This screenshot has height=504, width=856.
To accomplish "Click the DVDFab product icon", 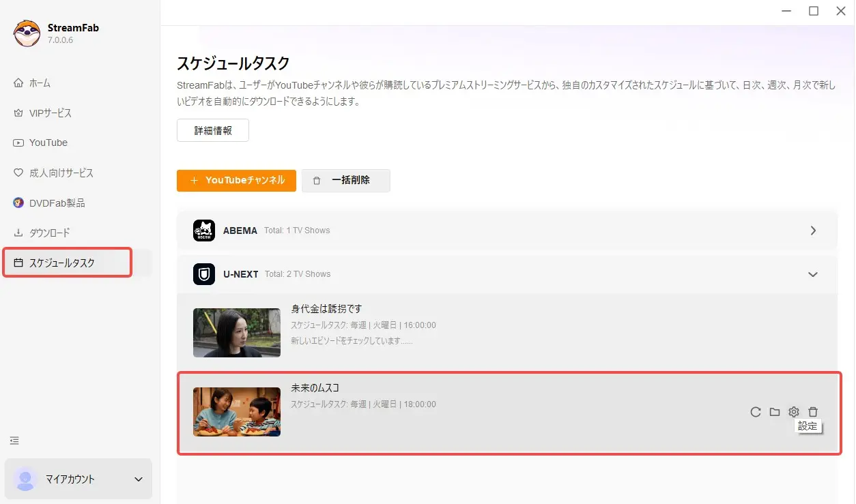I will [18, 203].
